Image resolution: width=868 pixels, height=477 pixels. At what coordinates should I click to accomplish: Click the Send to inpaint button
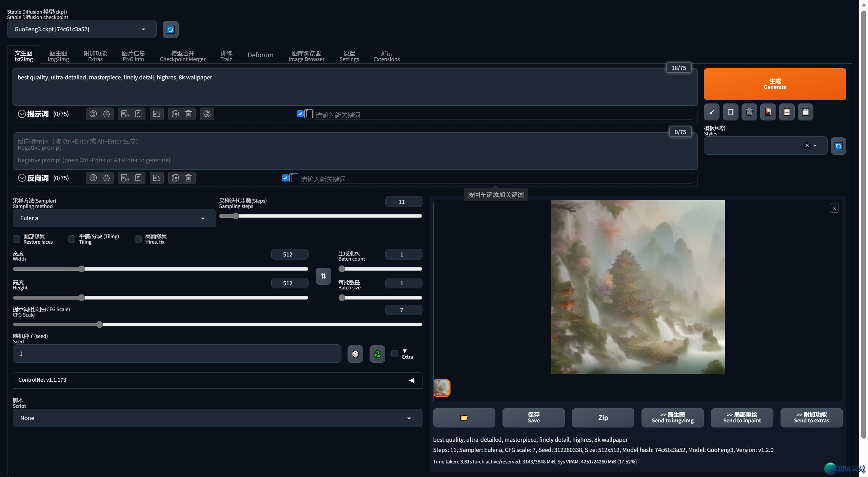pos(742,418)
